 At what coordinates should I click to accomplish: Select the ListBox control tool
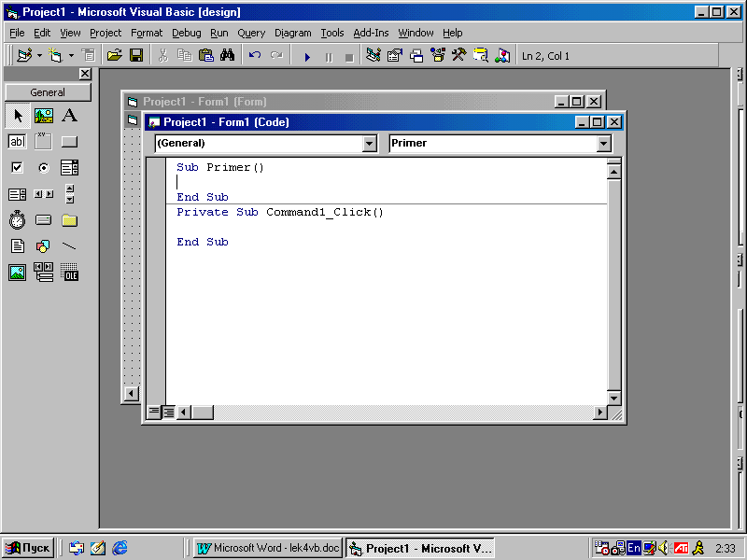[x=18, y=194]
